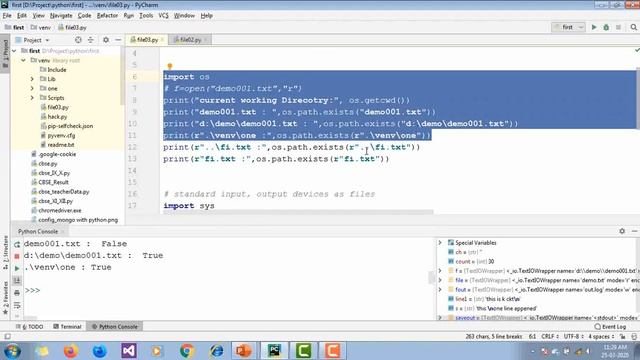
Task: Click the stop button in the top toolbar
Action: [x=618, y=27]
